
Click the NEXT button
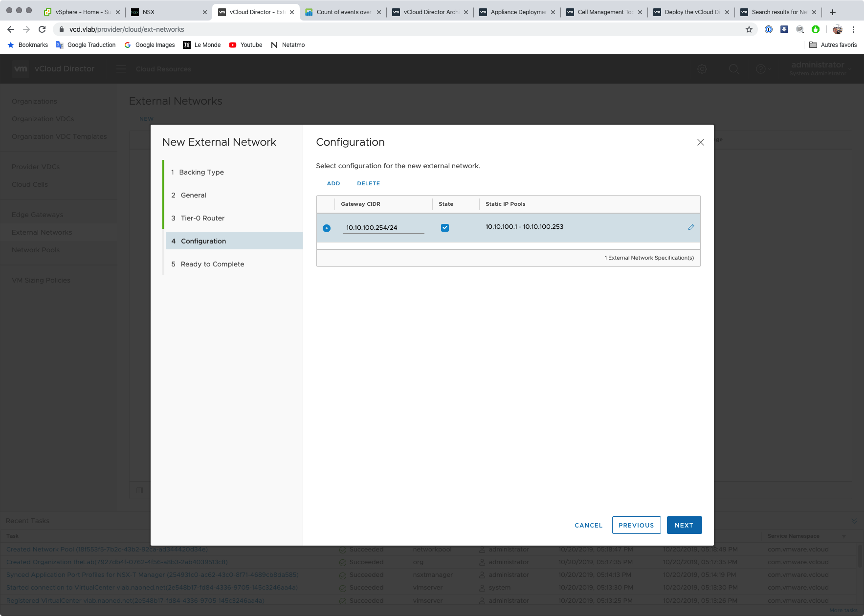[x=684, y=525]
